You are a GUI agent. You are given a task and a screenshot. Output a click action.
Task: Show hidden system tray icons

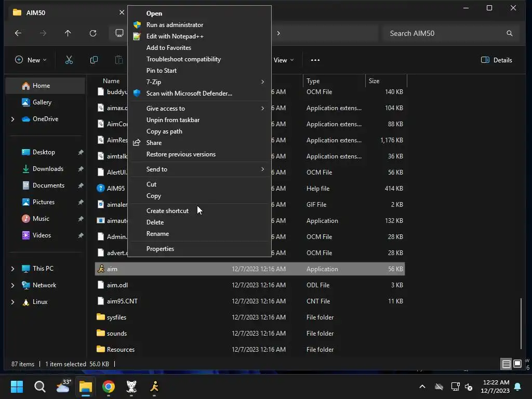422,387
